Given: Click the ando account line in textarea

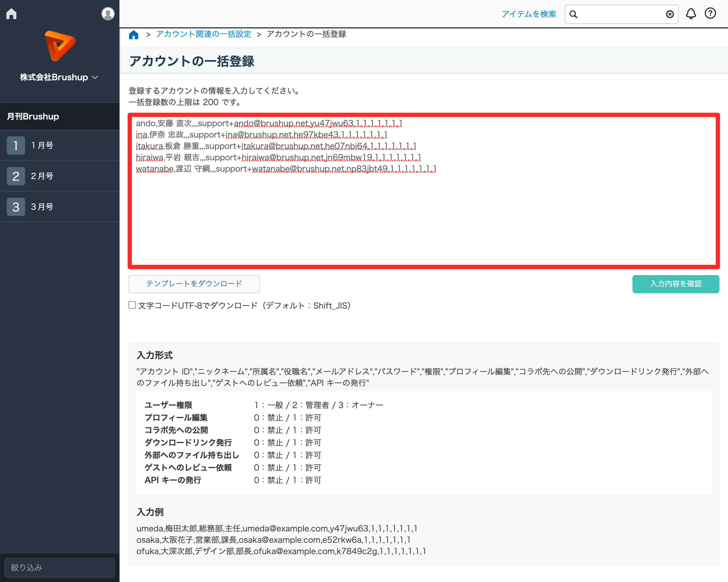Looking at the screenshot, I should coord(269,124).
